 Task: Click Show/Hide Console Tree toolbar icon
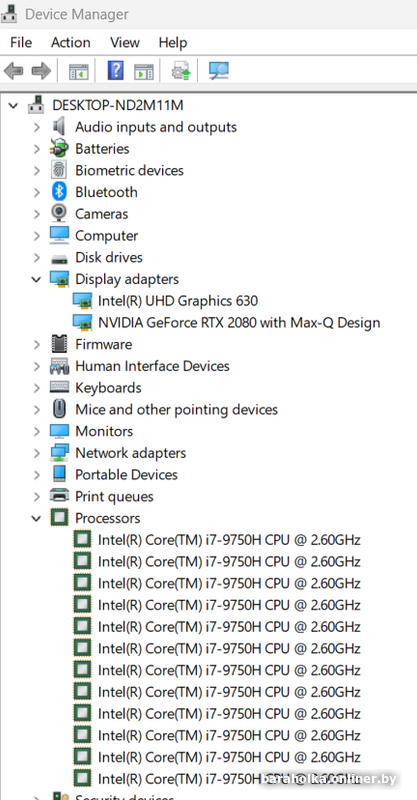pyautogui.click(x=79, y=71)
